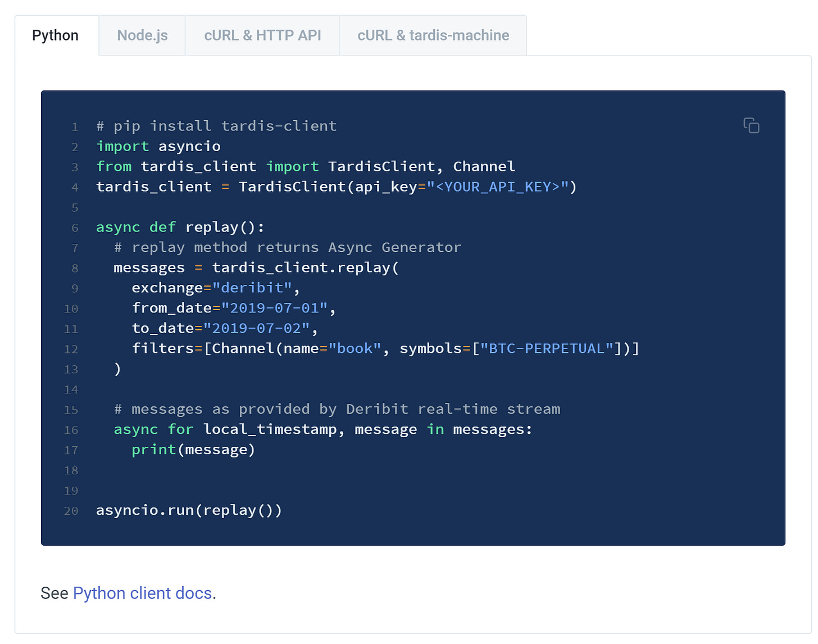Viewport: 818px width, 644px height.
Task: Click the "deribit" exchange value
Action: coord(252,288)
